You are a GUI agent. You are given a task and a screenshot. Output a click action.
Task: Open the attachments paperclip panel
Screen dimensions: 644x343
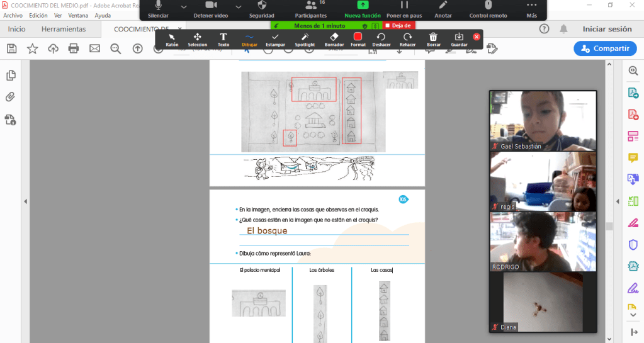pos(10,97)
